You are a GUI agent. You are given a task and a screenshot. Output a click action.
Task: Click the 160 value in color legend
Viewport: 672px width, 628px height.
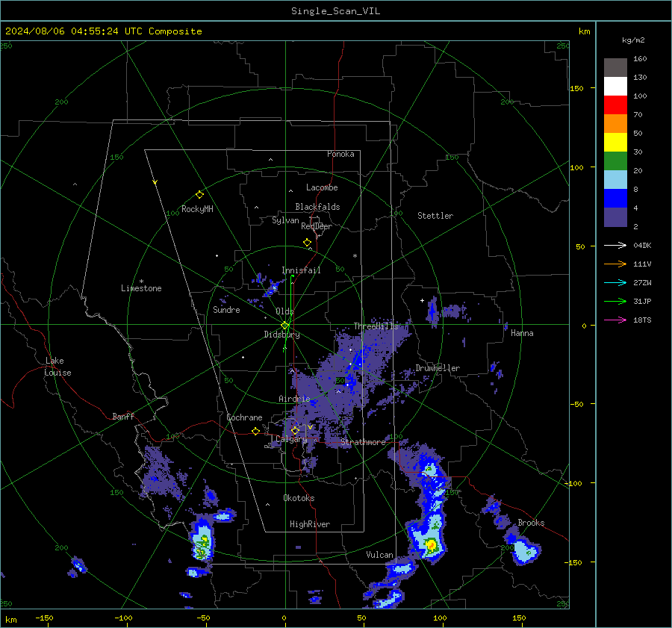(x=640, y=59)
